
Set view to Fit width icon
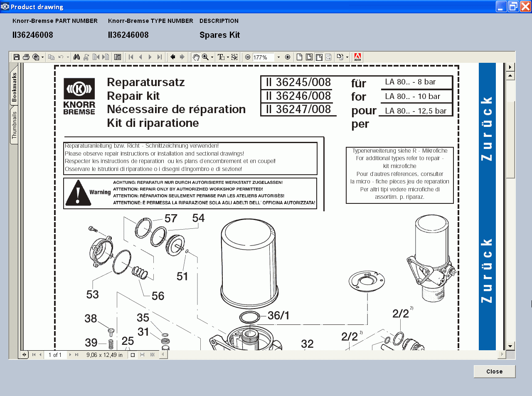[x=319, y=57]
